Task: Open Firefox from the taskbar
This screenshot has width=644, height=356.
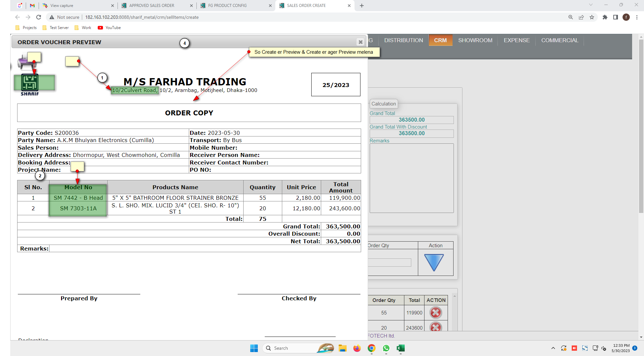Action: (357, 348)
